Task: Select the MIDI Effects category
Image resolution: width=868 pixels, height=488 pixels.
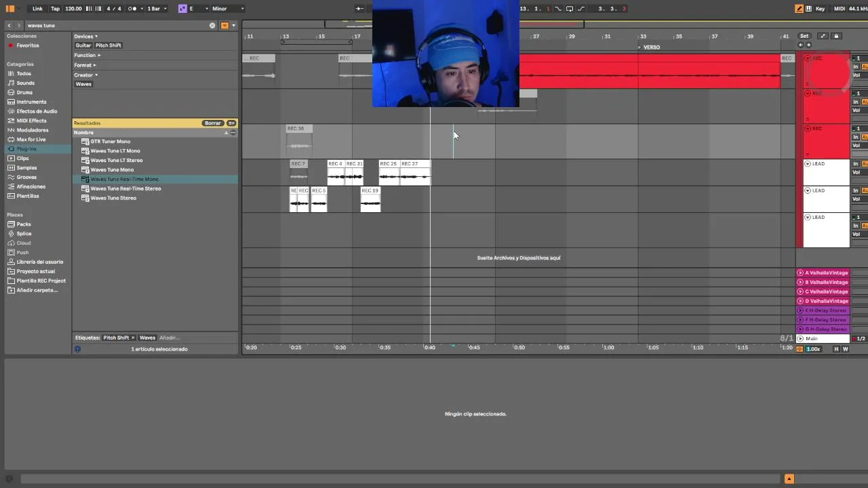Action: coord(31,121)
